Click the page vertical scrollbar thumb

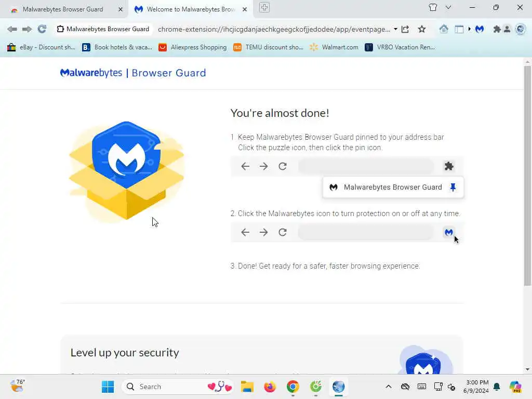[x=527, y=176]
